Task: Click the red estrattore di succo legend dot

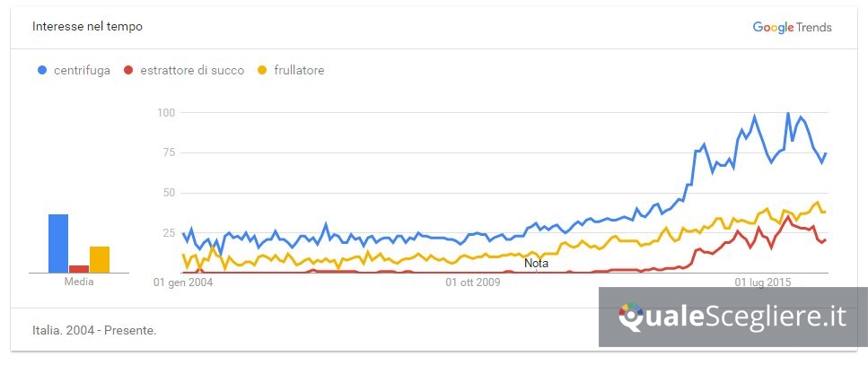Action: 129,71
